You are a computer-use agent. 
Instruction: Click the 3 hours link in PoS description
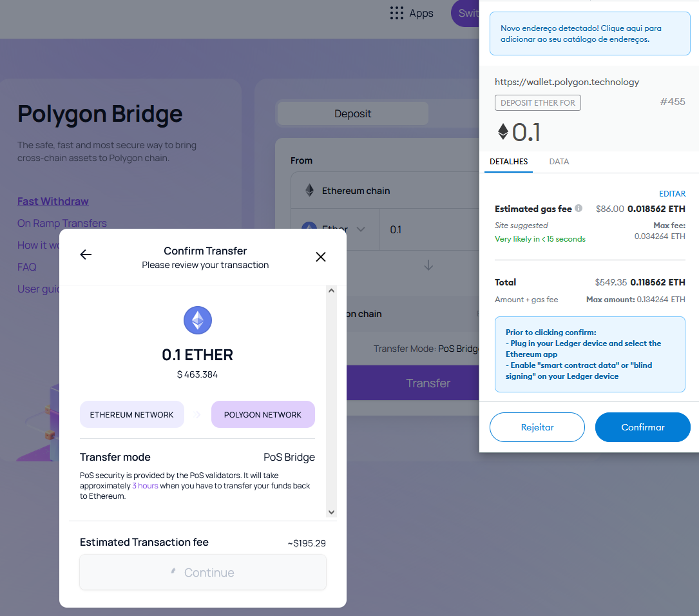(x=146, y=485)
